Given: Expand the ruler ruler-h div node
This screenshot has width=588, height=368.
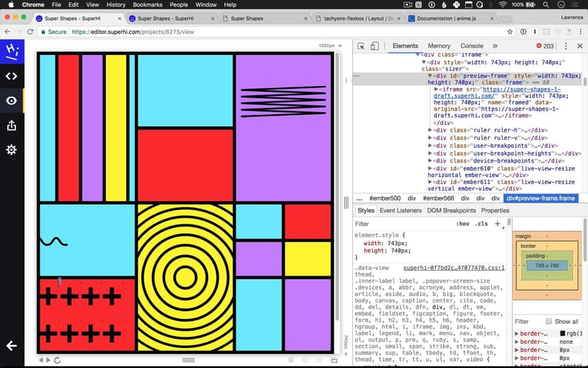Looking at the screenshot, I should tap(431, 130).
